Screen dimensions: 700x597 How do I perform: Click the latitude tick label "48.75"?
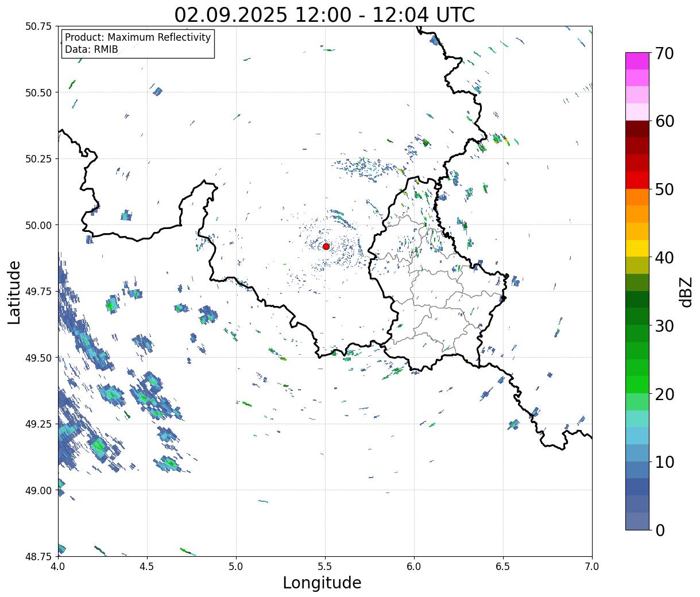pos(38,557)
